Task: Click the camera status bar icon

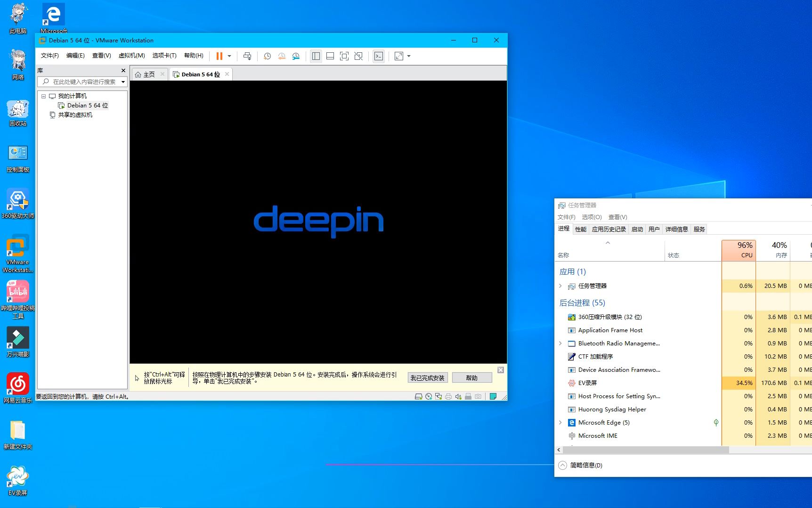Action: click(478, 397)
